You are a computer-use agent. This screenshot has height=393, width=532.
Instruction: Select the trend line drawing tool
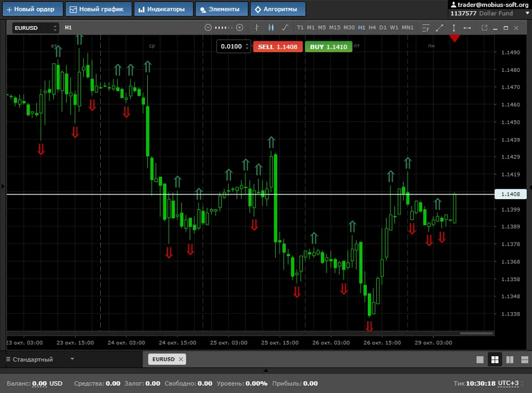click(x=439, y=28)
